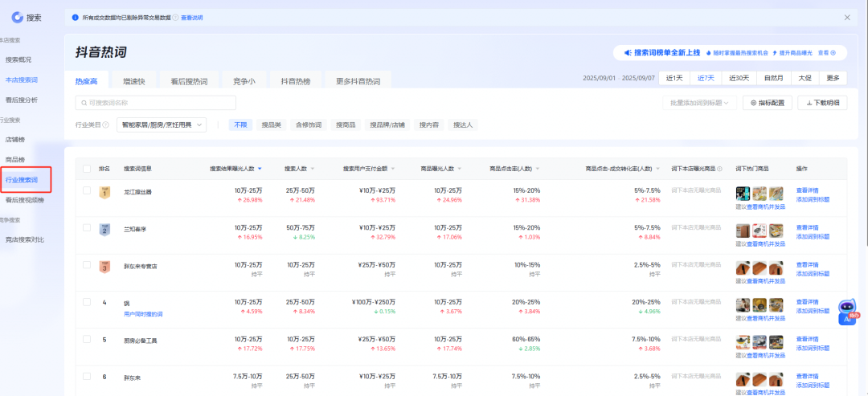
Task: Open the 批量添加词到标题 dropdown
Action: (699, 103)
